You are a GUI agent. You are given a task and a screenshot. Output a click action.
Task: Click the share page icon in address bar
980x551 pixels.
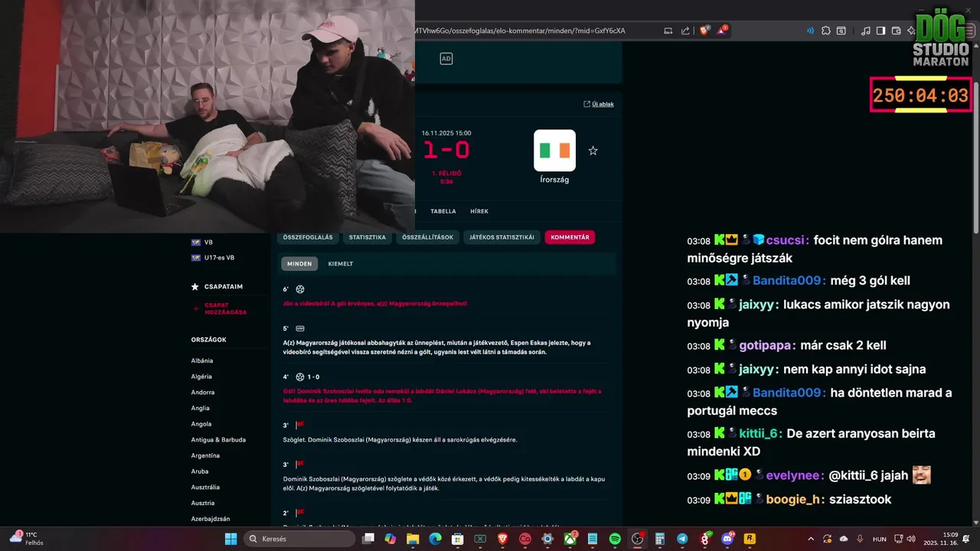[685, 31]
